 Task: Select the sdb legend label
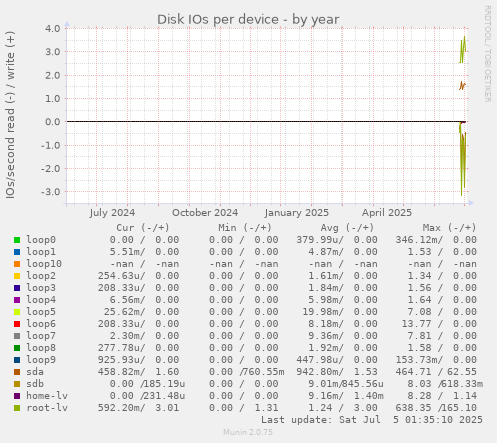(35, 384)
